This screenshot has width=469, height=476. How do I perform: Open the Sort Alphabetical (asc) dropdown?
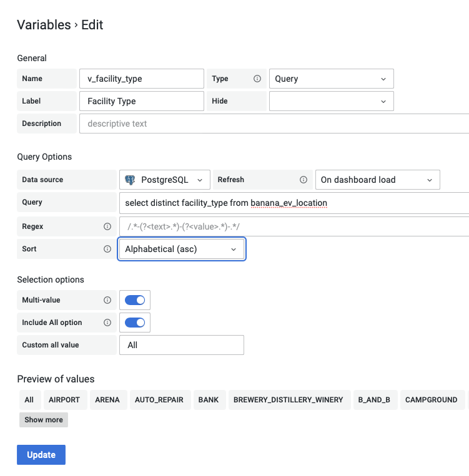pyautogui.click(x=182, y=249)
